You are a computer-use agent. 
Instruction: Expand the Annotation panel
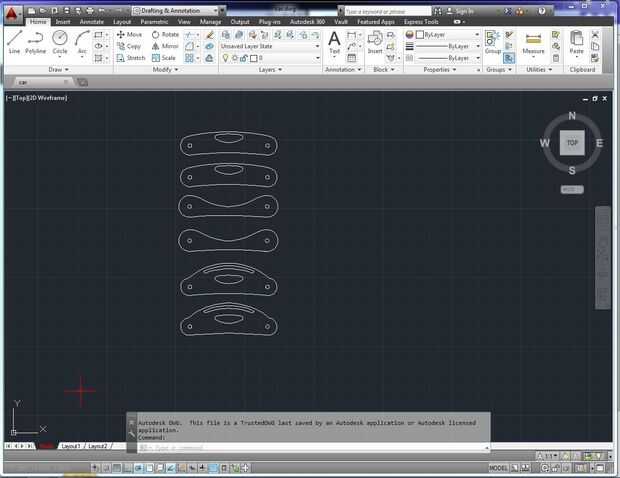pos(343,70)
